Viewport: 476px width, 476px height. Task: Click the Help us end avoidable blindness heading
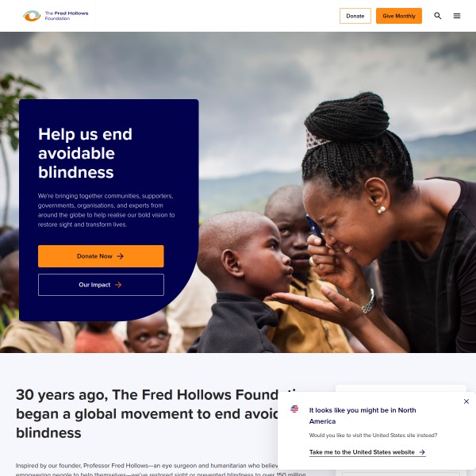pyautogui.click(x=86, y=153)
